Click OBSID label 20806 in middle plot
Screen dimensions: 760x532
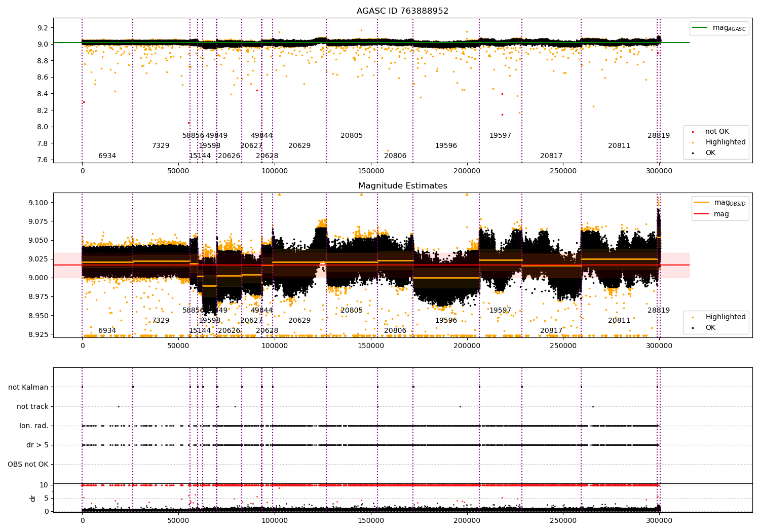(x=395, y=331)
